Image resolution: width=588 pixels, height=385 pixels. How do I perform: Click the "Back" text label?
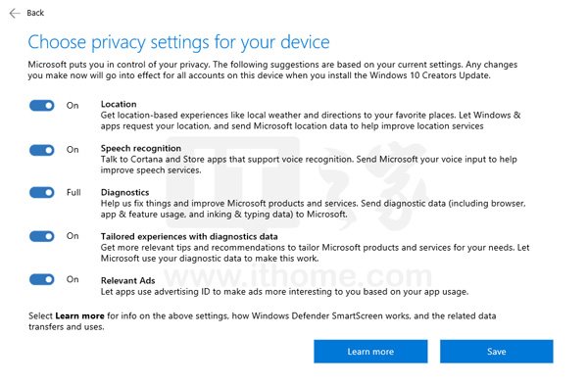(x=35, y=13)
